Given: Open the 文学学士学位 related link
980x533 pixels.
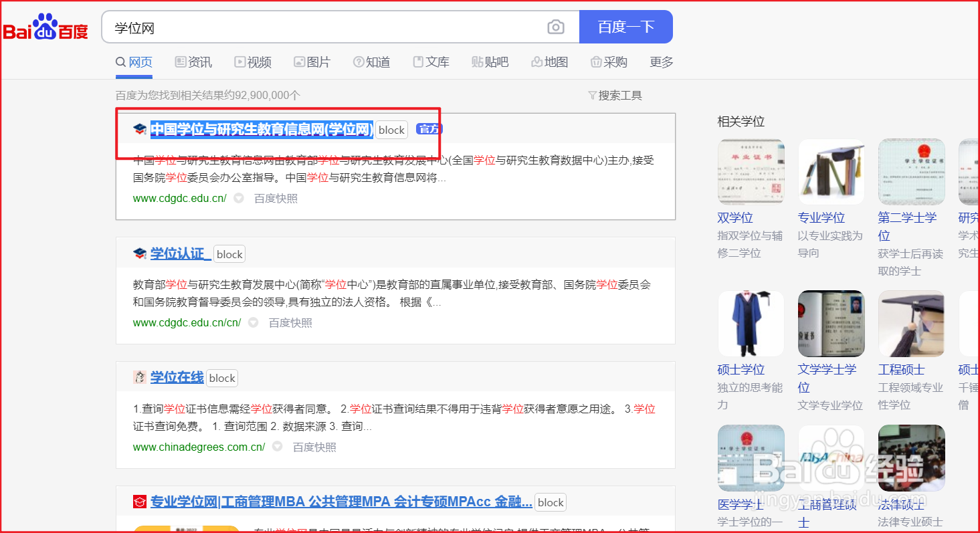Looking at the screenshot, I should 827,379.
